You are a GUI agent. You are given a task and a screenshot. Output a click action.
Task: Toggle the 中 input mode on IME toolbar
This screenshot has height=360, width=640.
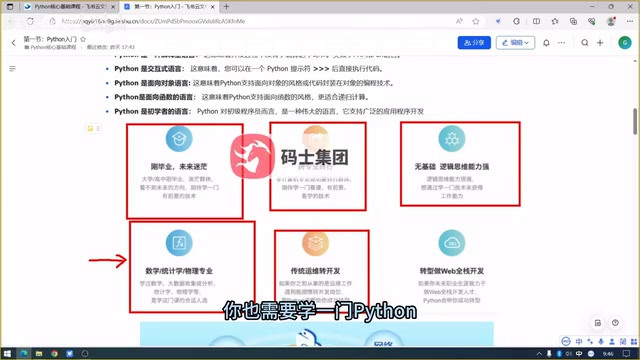point(579,342)
